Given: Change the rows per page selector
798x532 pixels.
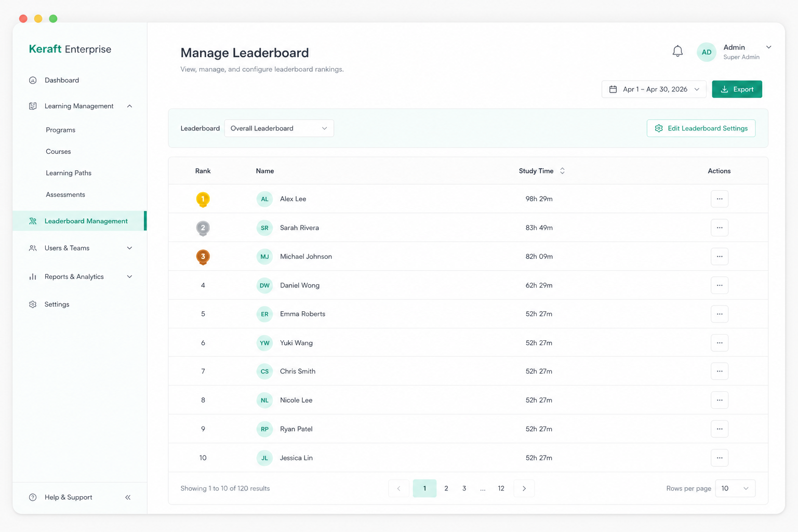Looking at the screenshot, I should (735, 488).
